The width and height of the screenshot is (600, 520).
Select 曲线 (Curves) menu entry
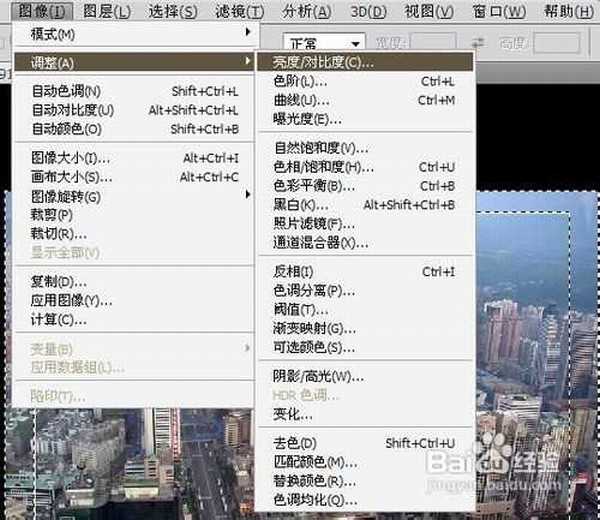(x=301, y=100)
